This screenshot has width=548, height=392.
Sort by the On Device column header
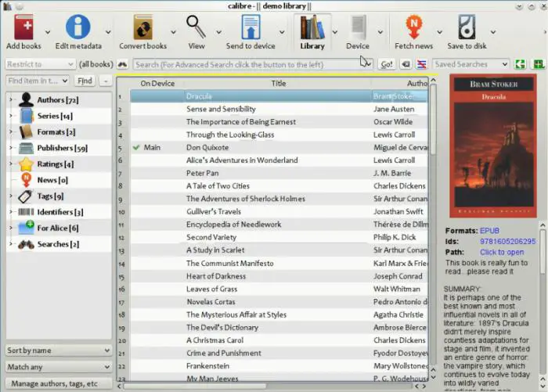pos(157,84)
